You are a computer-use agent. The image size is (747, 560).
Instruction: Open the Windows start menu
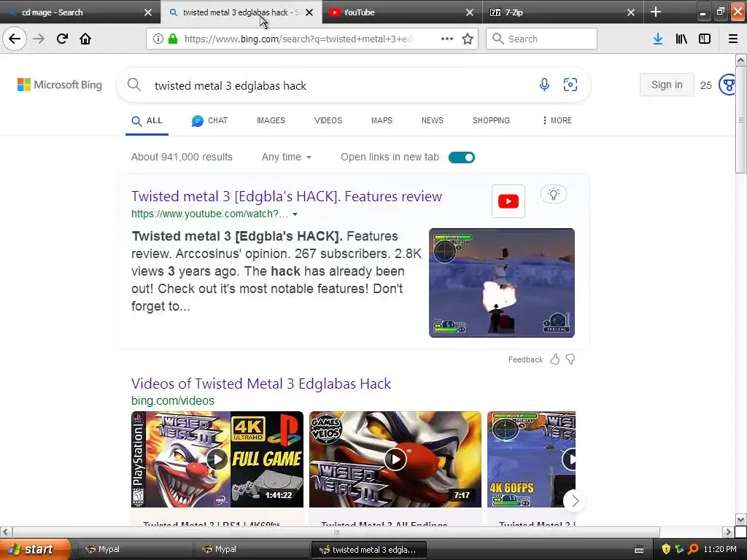35,550
